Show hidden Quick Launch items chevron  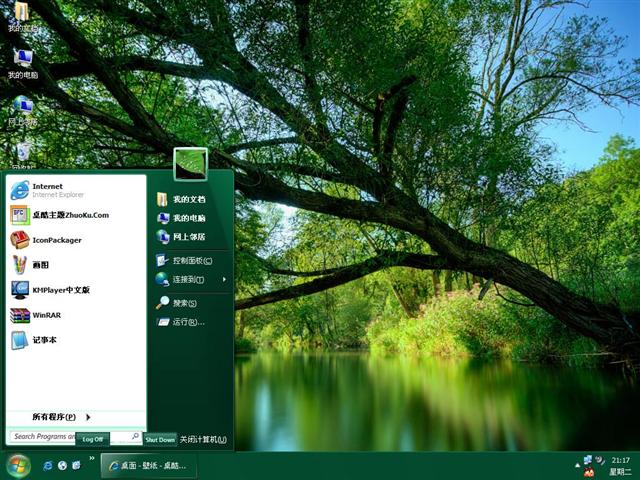click(x=92, y=459)
